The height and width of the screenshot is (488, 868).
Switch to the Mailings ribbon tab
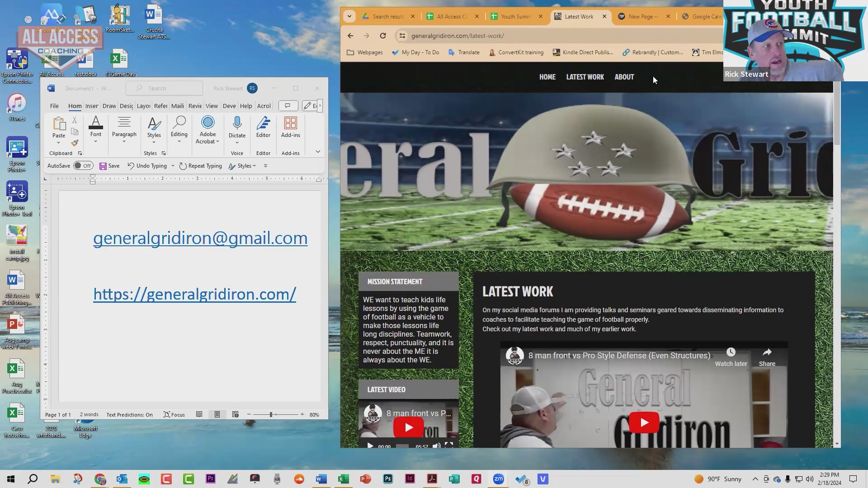(177, 106)
